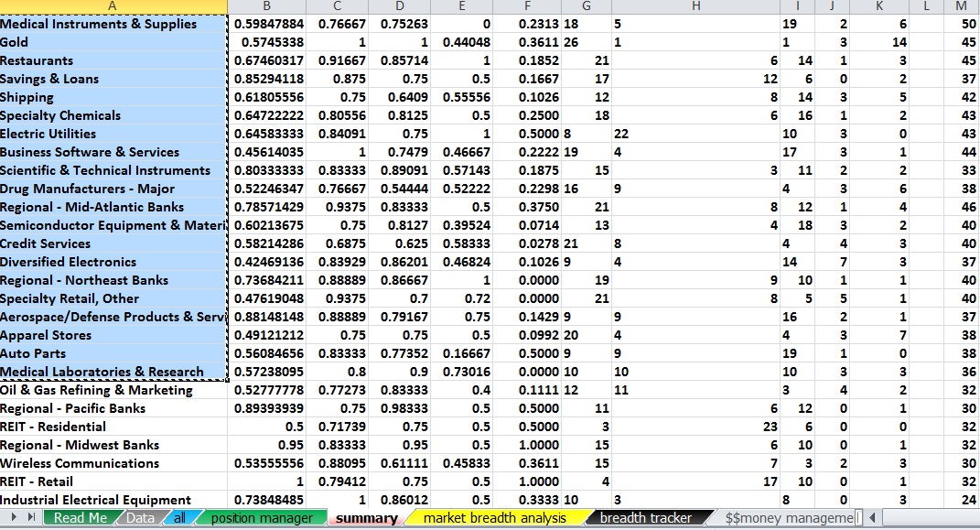Select column I header
Screen dimensions: 980x530
[x=798, y=6]
